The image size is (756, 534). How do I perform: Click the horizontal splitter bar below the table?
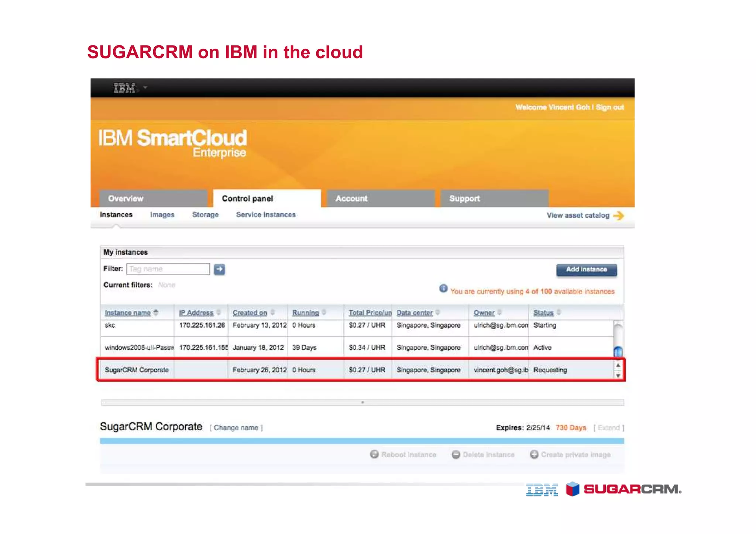click(362, 402)
